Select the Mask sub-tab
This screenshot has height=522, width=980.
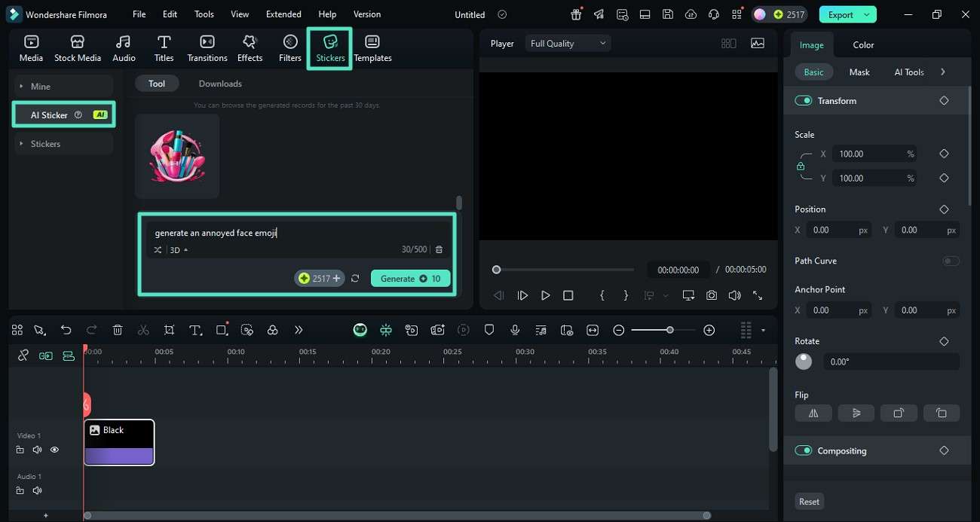(859, 72)
